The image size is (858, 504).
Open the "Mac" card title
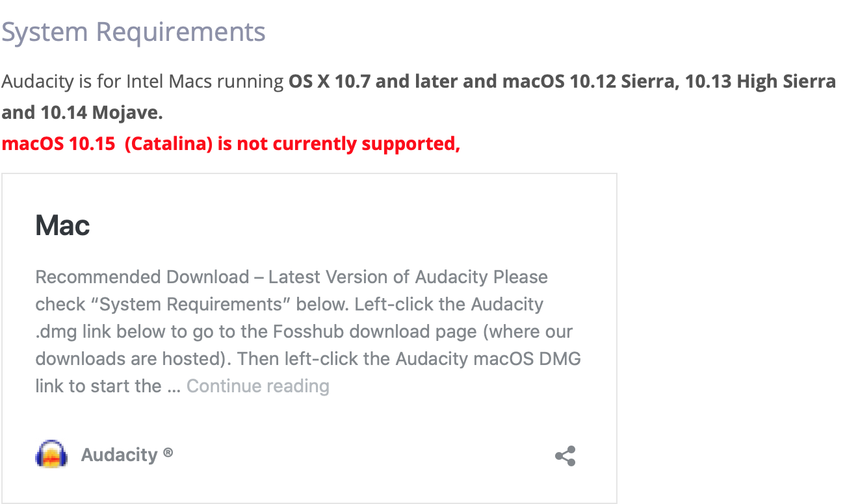(62, 225)
